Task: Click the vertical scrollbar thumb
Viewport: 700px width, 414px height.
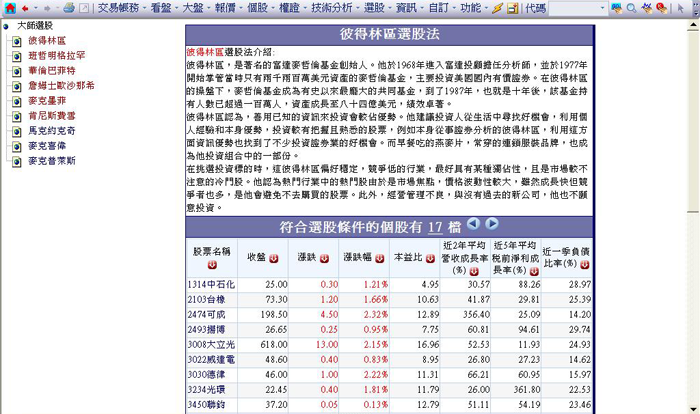Action: point(692,121)
